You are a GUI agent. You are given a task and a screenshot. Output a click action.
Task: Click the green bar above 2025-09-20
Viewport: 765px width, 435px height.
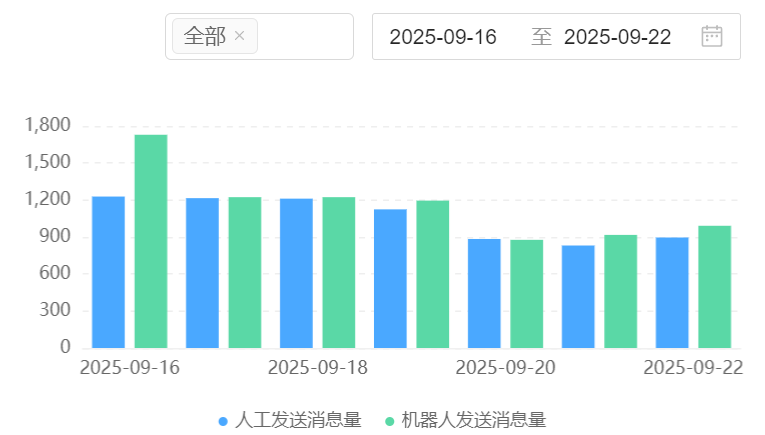(x=527, y=294)
